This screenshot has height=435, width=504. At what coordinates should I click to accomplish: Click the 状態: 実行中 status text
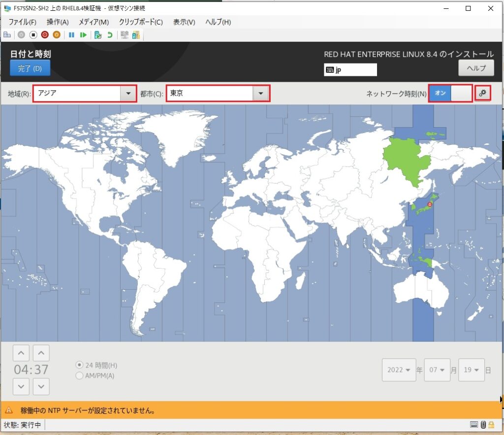point(22,425)
